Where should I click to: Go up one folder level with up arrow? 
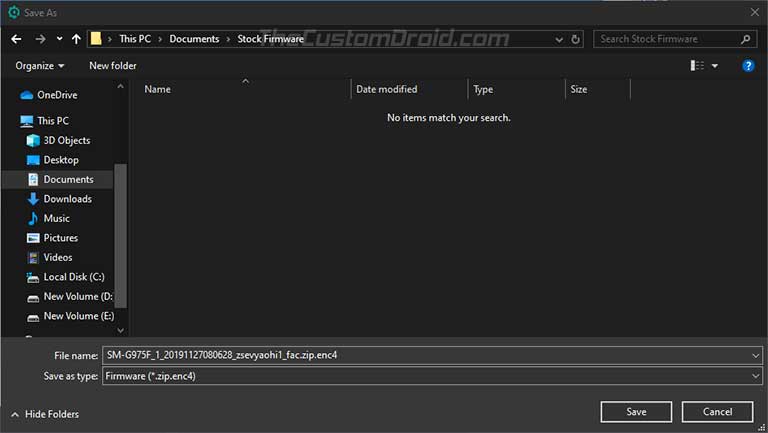coord(76,39)
